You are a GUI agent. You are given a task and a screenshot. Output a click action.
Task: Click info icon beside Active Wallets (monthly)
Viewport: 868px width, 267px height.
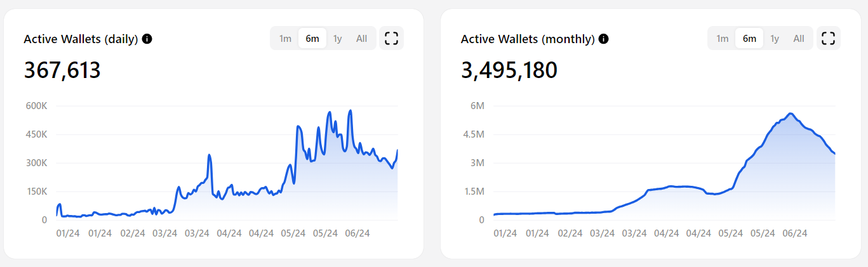click(604, 39)
